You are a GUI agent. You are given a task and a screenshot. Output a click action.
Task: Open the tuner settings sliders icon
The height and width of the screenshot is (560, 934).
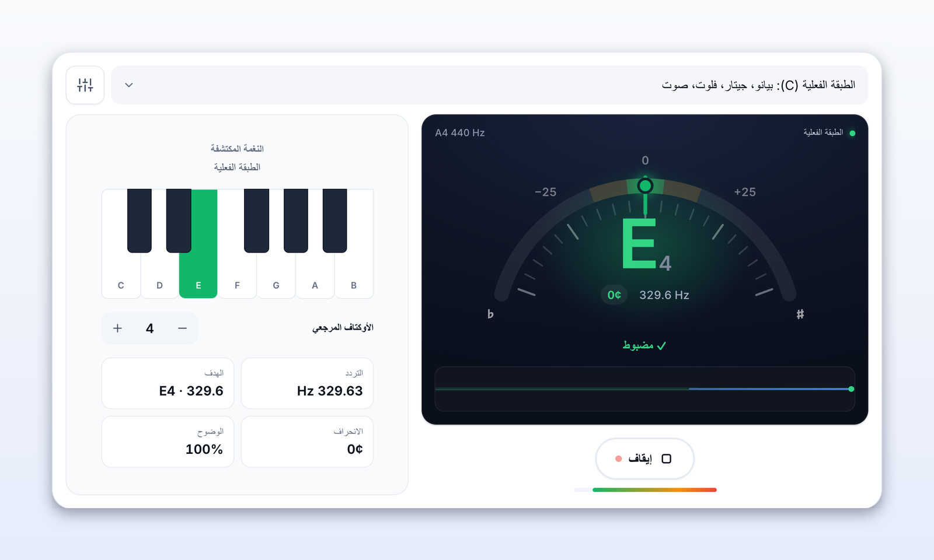[x=85, y=85]
